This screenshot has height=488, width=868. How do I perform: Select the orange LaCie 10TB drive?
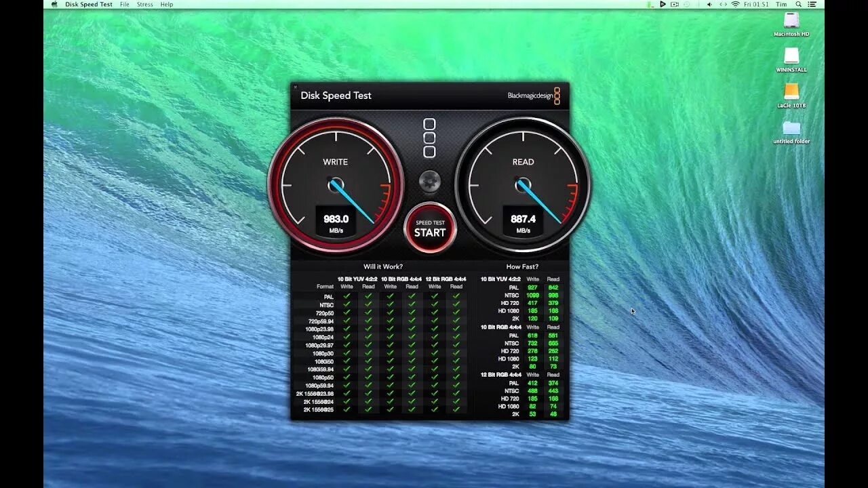[791, 96]
